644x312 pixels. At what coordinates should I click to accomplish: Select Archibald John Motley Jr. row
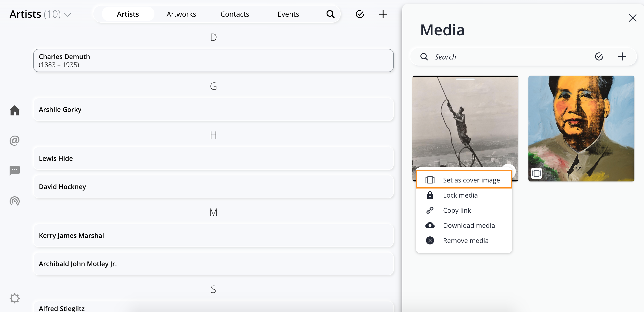pos(213,264)
